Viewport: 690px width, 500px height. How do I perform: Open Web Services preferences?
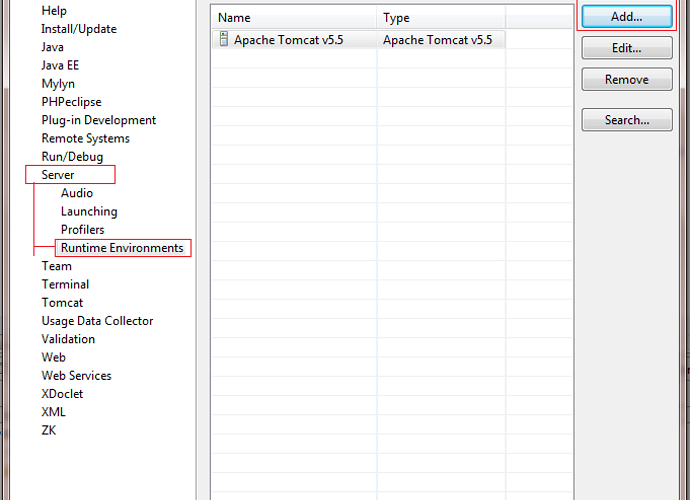click(x=77, y=375)
